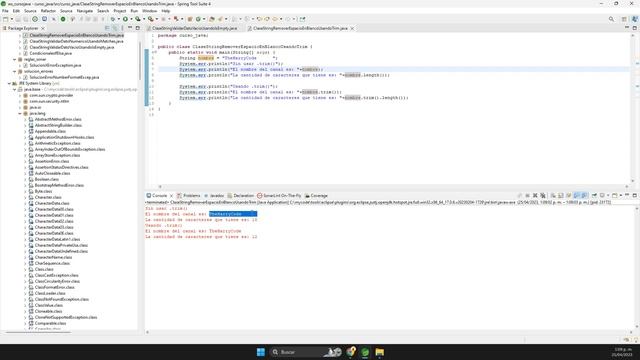Click the Debug bug toolbar icon
Screen dimensions: 640x360
(x=113, y=19)
